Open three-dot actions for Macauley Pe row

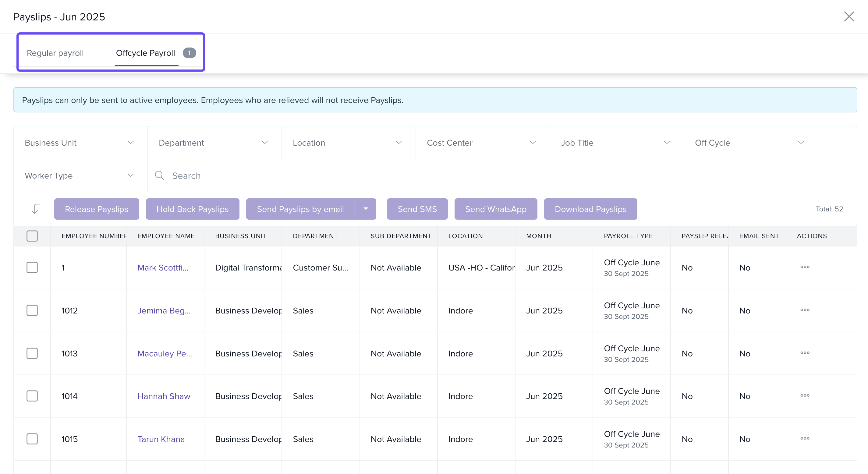pyautogui.click(x=805, y=353)
